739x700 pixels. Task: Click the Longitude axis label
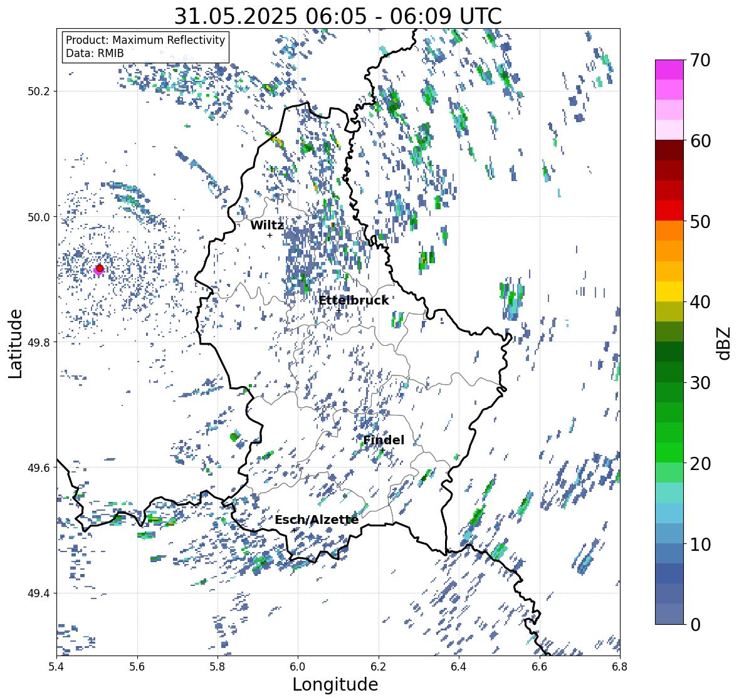(335, 684)
